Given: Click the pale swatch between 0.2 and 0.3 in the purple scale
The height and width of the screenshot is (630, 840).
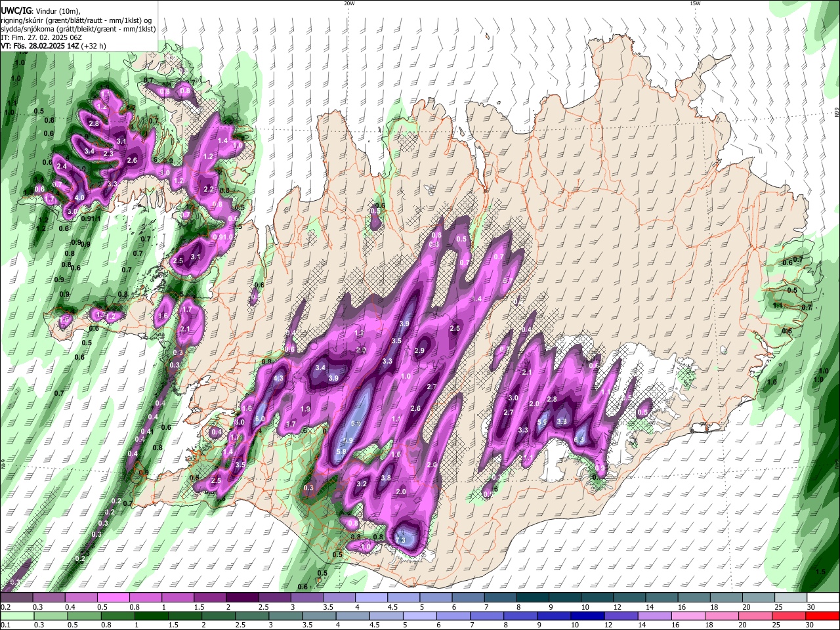Looking at the screenshot, I should 17,598.
